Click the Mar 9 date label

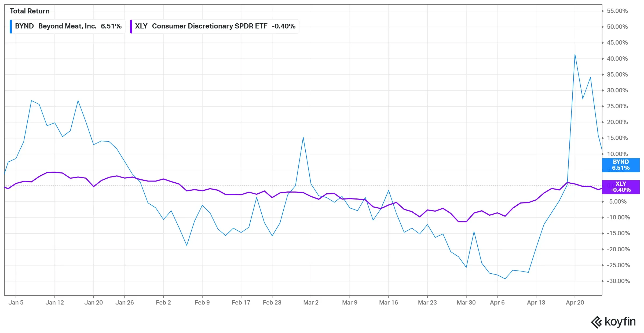click(350, 302)
